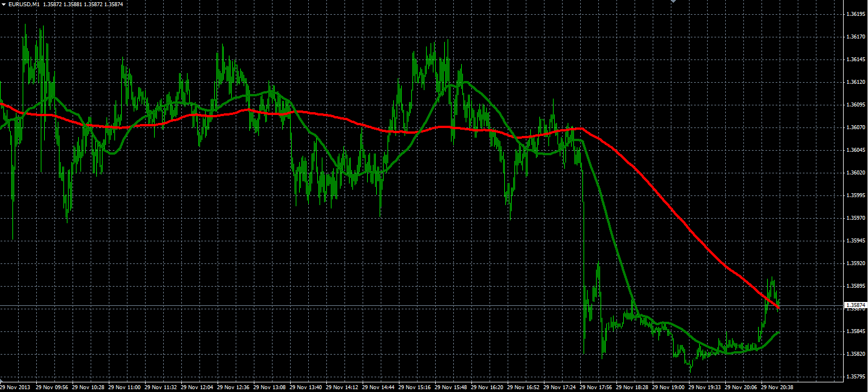Click the 29 Nov 19:33 time label
The image size is (868, 392).
(705, 387)
